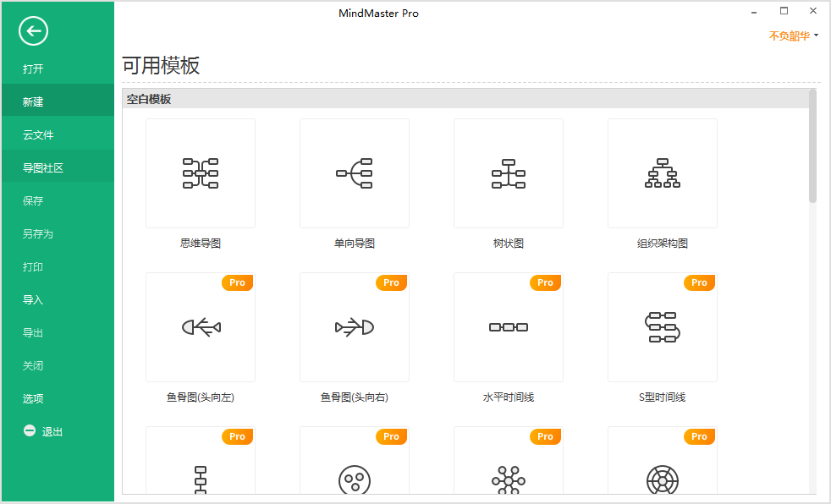Click the 思维导图 label text
The image size is (831, 504).
201,244
